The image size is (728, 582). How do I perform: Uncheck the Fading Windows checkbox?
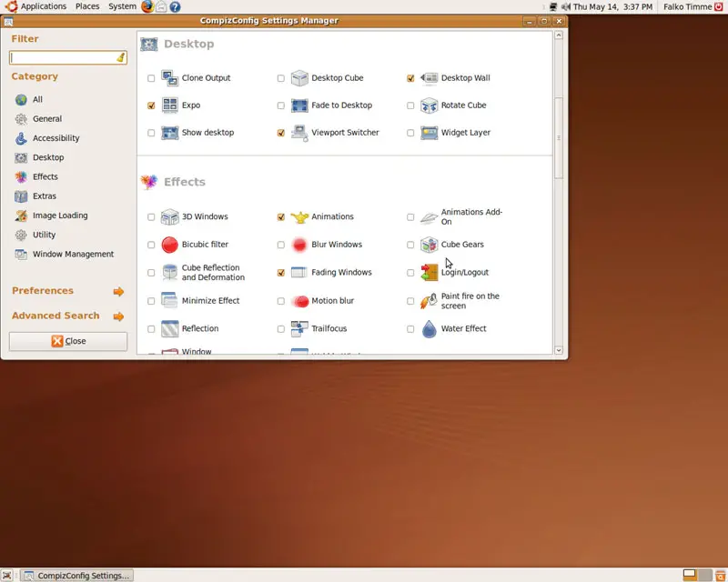[280, 273]
